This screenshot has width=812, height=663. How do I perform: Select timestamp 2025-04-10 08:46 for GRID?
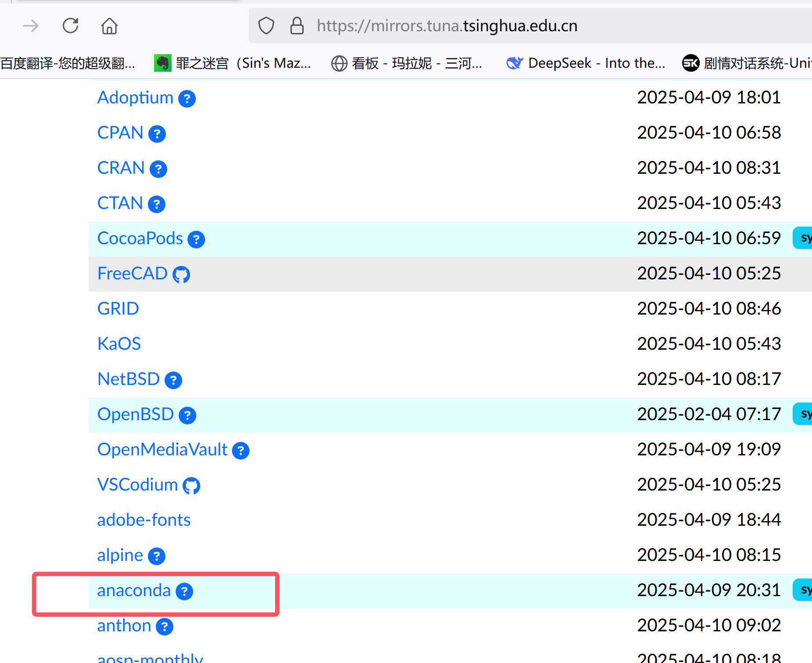pos(709,308)
